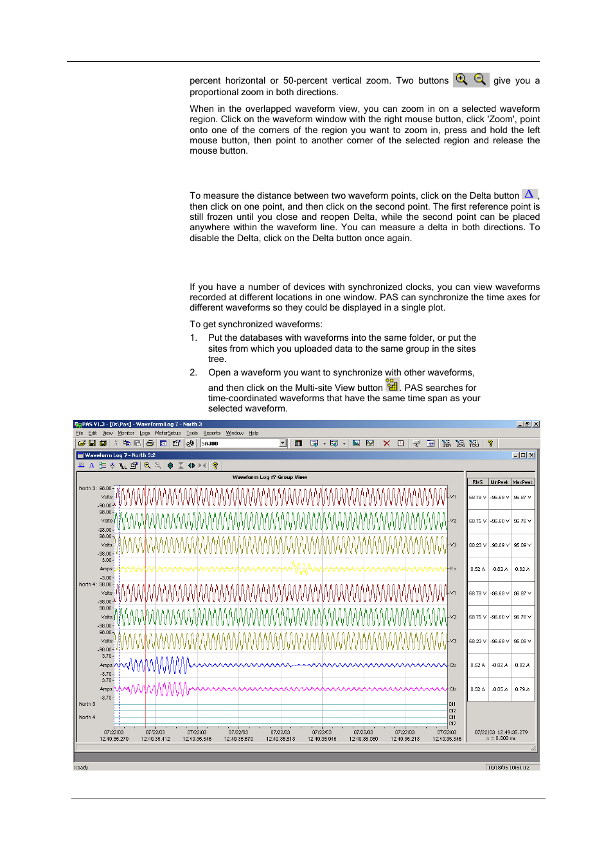Click the GEN setup icon

tap(447, 443)
